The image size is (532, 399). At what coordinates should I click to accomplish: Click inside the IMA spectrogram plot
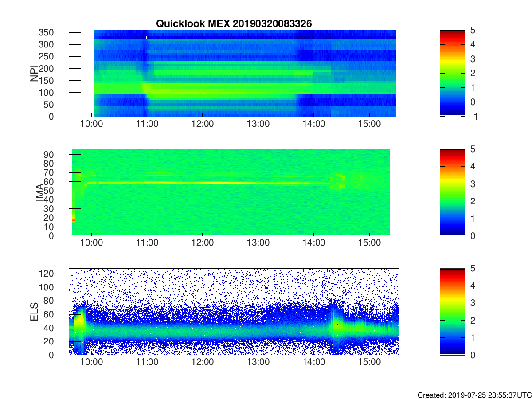pyautogui.click(x=234, y=192)
